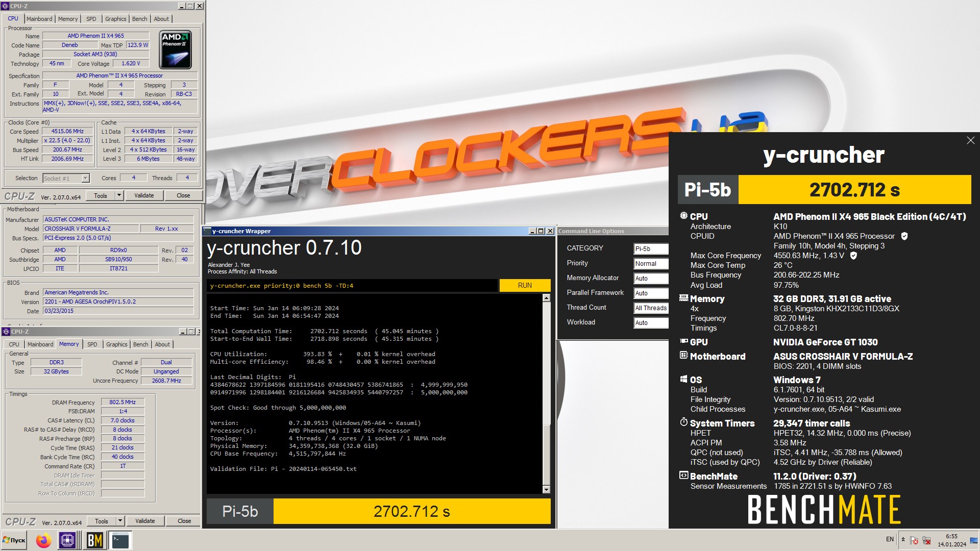
Task: Open the Priority dropdown showing Normal
Action: [x=651, y=264]
